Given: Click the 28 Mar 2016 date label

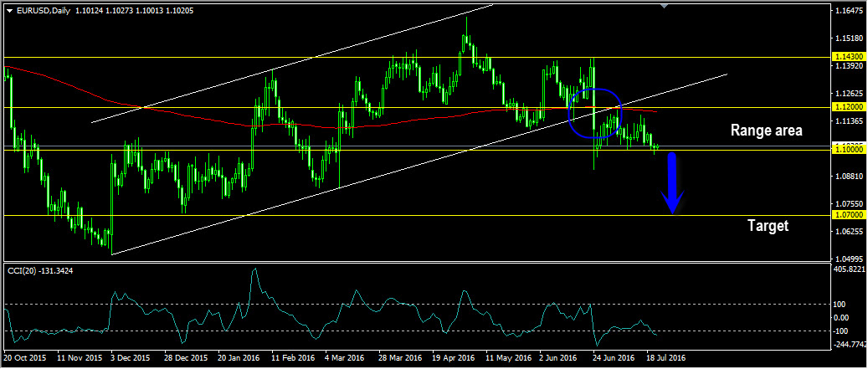Looking at the screenshot, I should (401, 357).
